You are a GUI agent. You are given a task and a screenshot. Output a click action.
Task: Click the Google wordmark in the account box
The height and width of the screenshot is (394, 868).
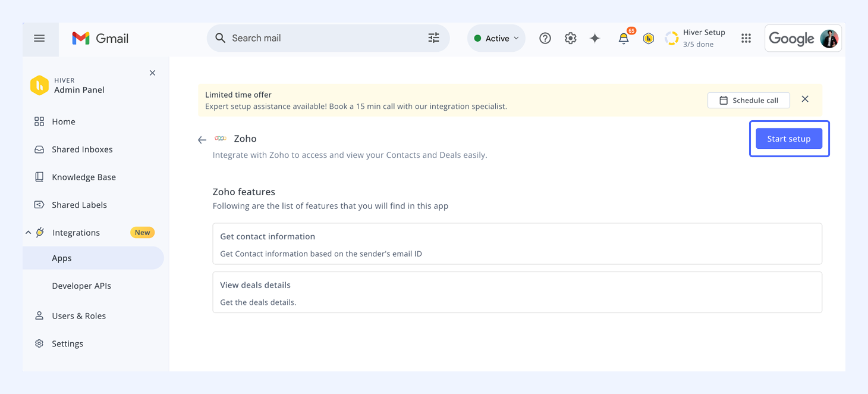[791, 39]
